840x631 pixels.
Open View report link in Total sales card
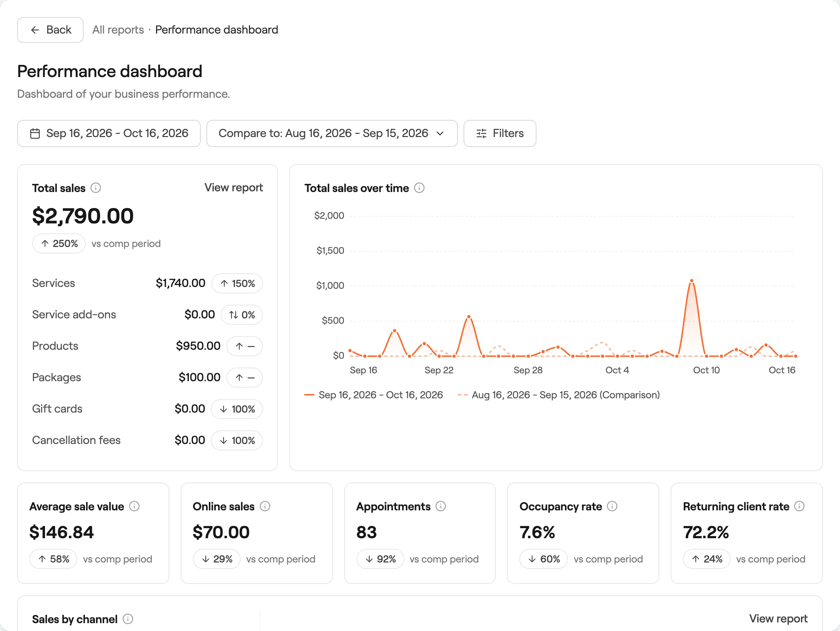click(234, 187)
